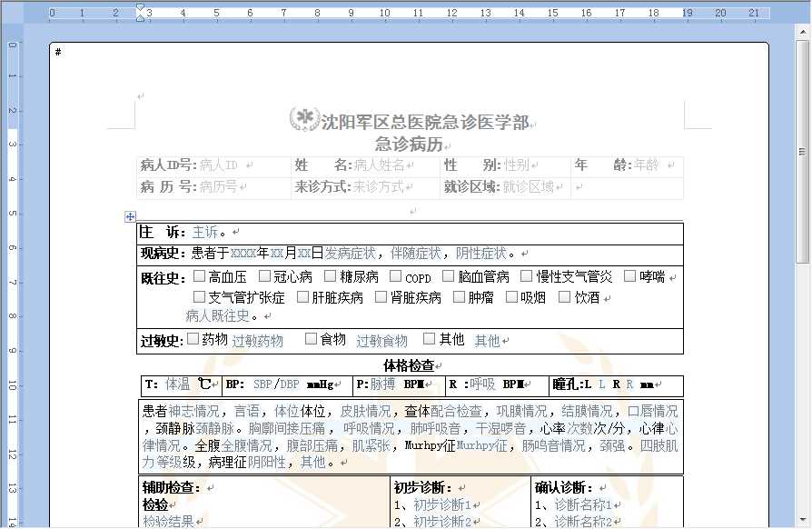The height and width of the screenshot is (529, 812).
Task: Mark the 肾脏疾病 checkbox
Action: tap(381, 297)
